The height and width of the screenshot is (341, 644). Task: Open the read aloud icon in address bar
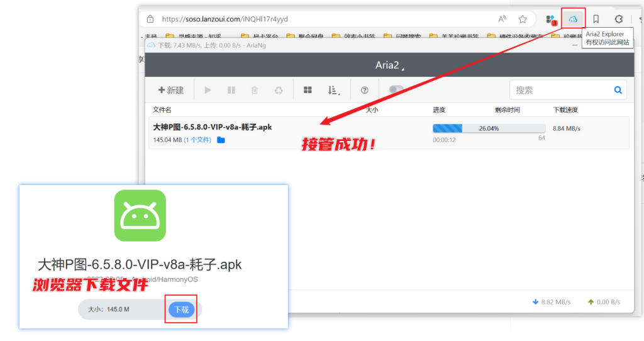[x=502, y=19]
